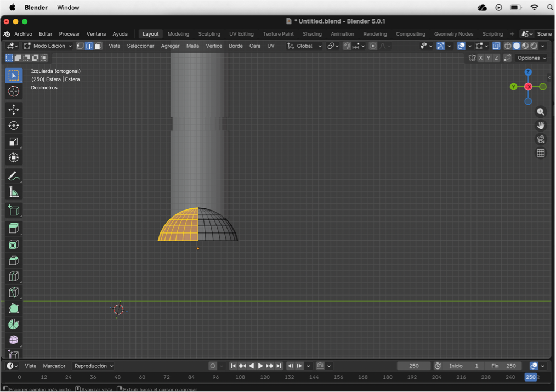Select the Cursor tool
This screenshot has width=556, height=392.
pos(14,92)
